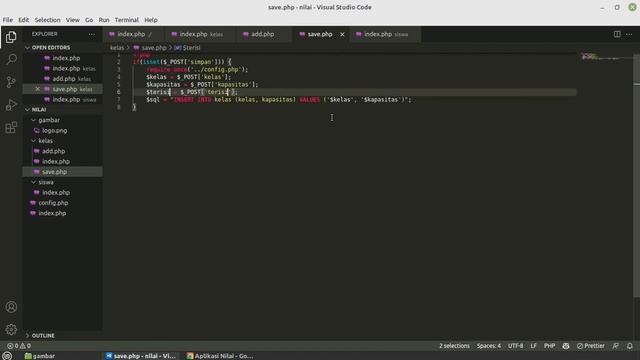Click the kelas breadcrumb segment
Screen dimensions: 640x360
tap(117, 48)
